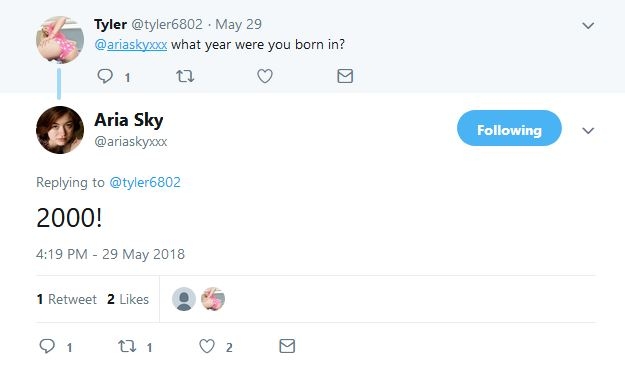Expand the chevron menu next to Following

588,131
